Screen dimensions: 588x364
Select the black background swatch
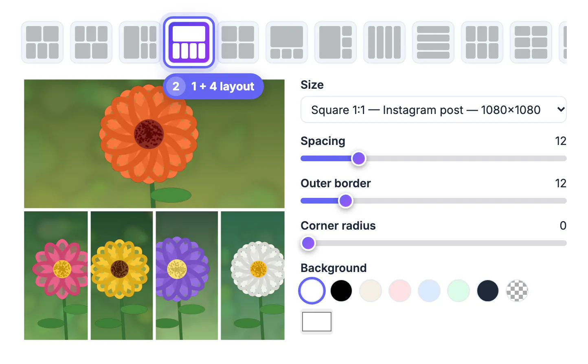pyautogui.click(x=341, y=291)
